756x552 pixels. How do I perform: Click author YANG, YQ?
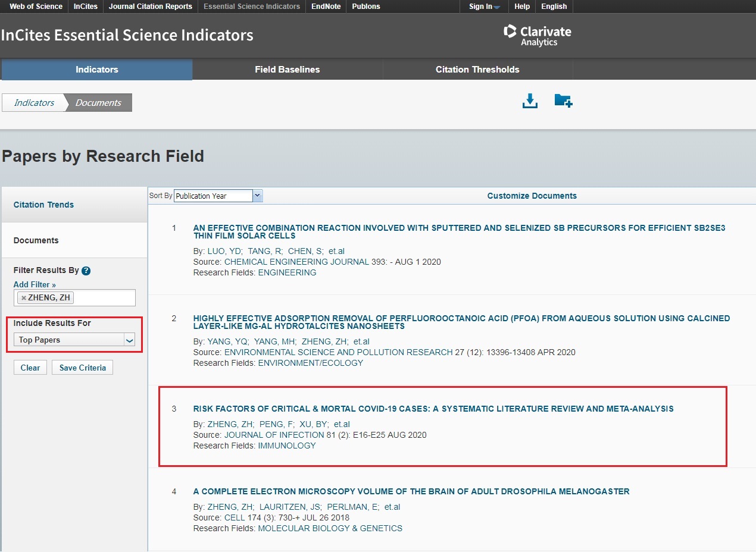228,341
